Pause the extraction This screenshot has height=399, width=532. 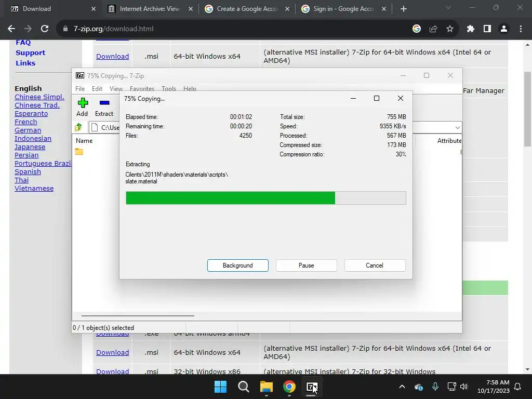click(307, 265)
